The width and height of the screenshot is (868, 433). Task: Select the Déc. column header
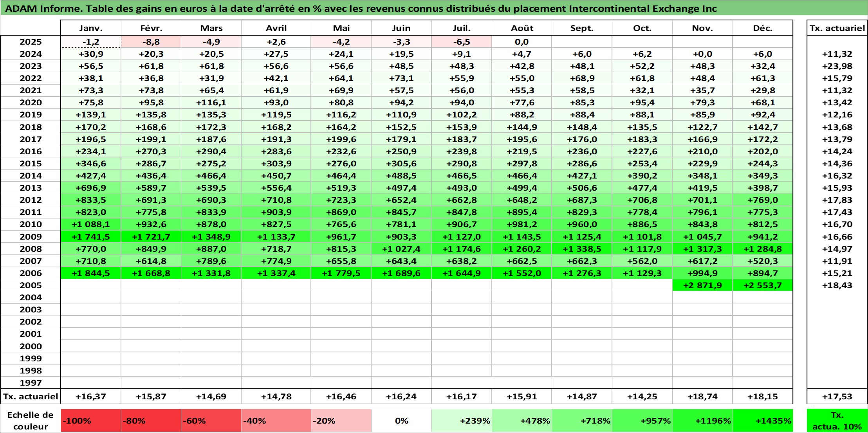click(x=763, y=28)
